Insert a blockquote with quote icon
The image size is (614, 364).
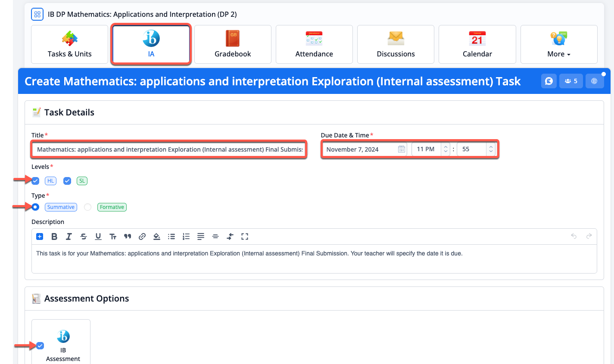pyautogui.click(x=128, y=236)
